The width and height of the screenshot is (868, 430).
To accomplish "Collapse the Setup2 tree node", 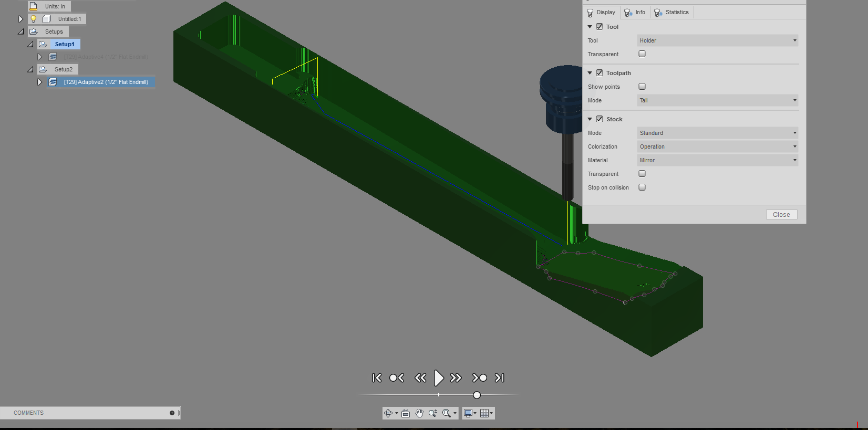I will pos(30,69).
